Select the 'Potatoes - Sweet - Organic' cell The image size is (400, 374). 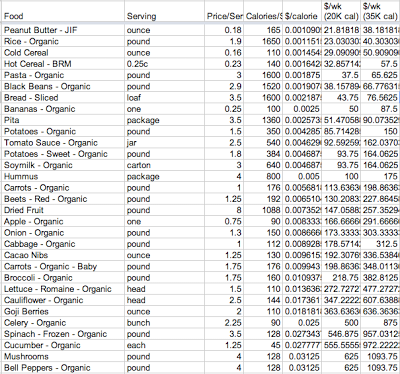63,154
